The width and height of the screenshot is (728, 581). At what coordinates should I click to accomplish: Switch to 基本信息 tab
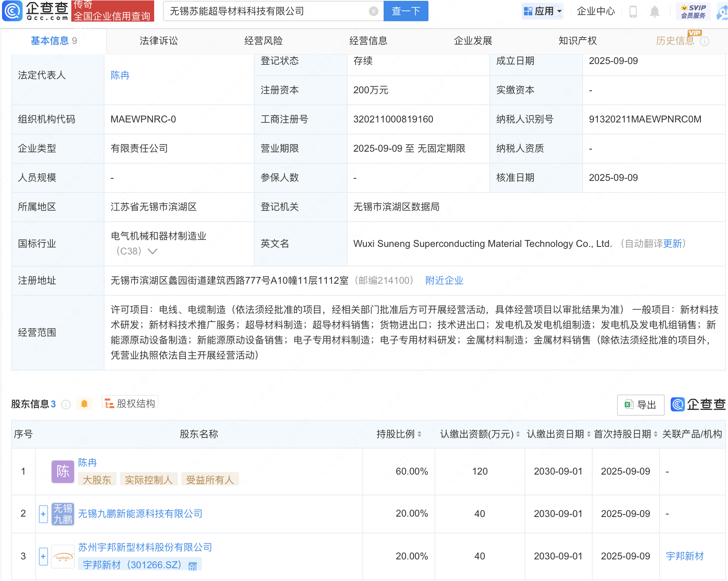[54, 41]
